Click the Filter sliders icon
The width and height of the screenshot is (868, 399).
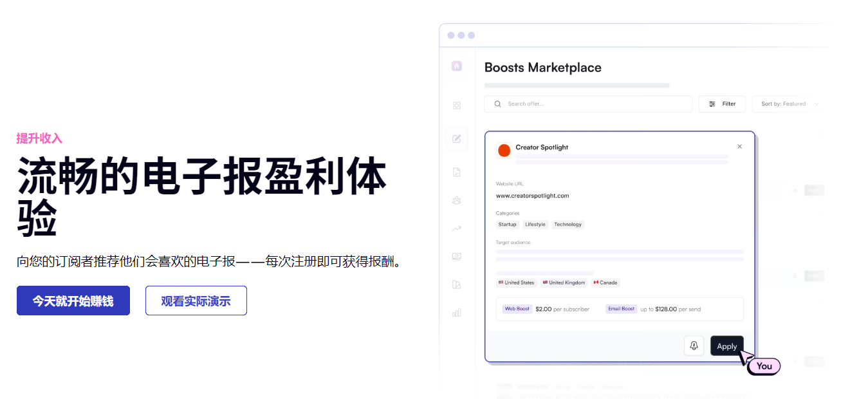point(712,104)
